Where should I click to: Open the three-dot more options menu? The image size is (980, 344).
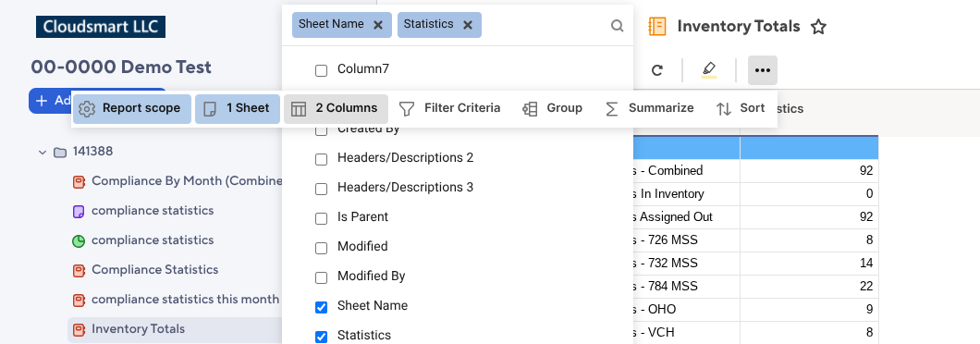click(x=763, y=70)
